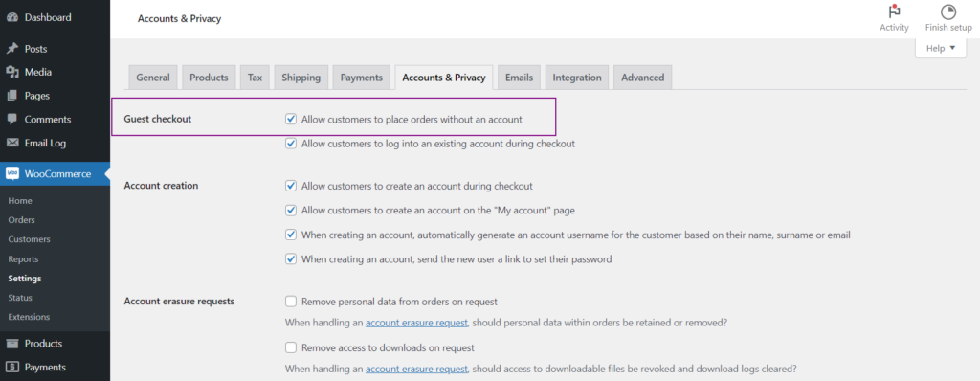This screenshot has width=980, height=381.
Task: Go to WooCommerce Home submenu
Action: [x=20, y=201]
